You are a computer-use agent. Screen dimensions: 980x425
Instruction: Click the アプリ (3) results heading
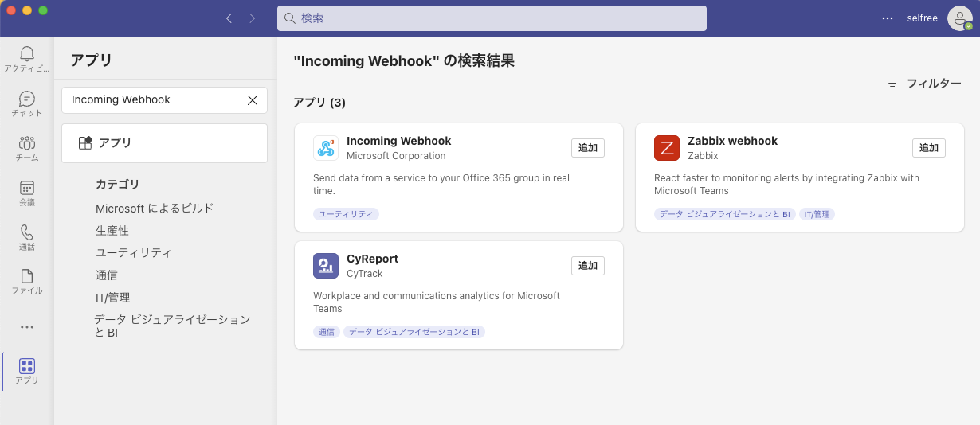tap(319, 103)
